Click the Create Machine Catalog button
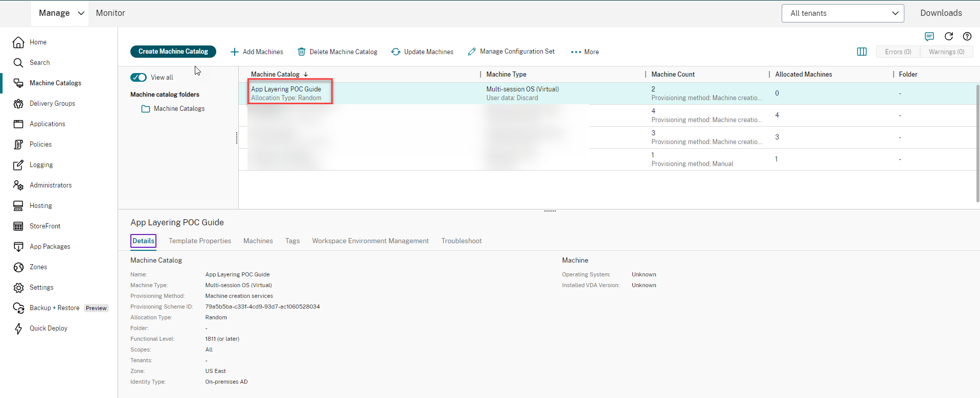 (x=173, y=52)
